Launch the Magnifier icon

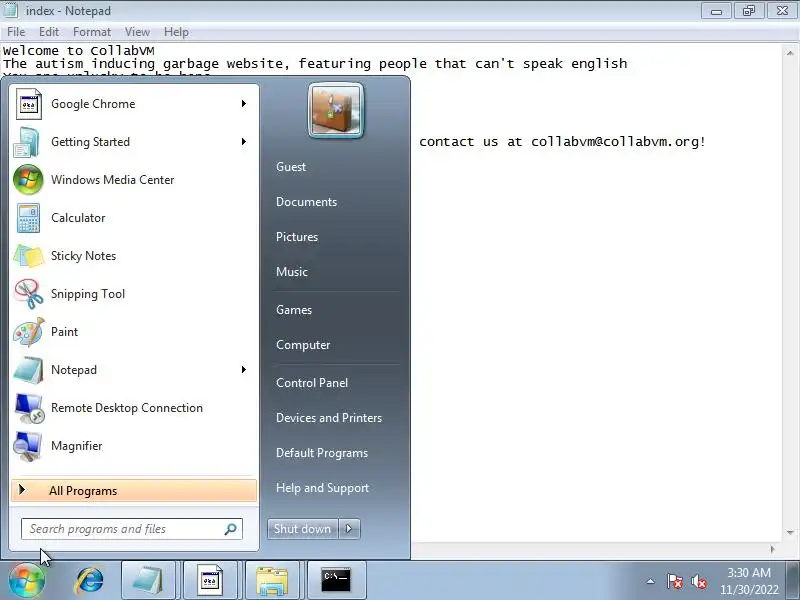point(29,446)
